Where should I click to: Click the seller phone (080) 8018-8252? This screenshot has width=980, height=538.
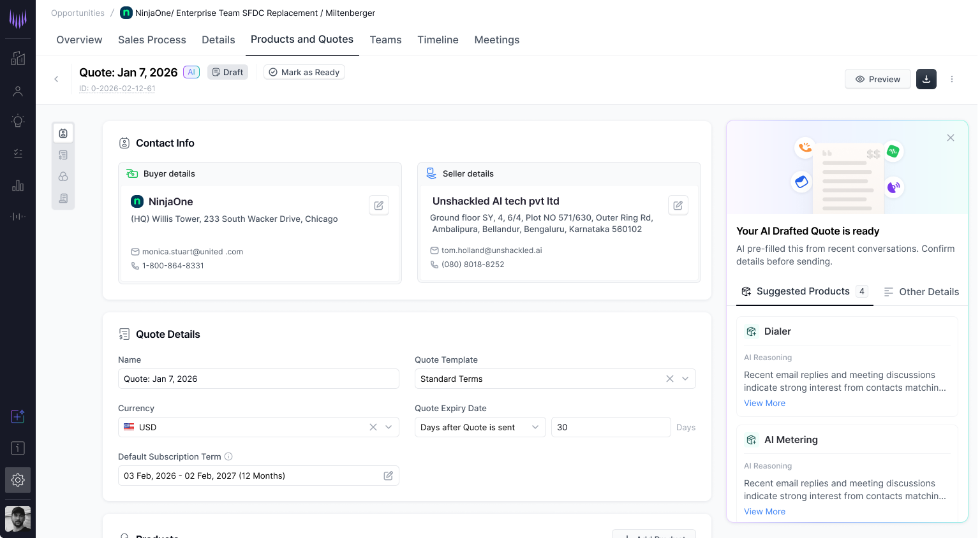pos(473,265)
